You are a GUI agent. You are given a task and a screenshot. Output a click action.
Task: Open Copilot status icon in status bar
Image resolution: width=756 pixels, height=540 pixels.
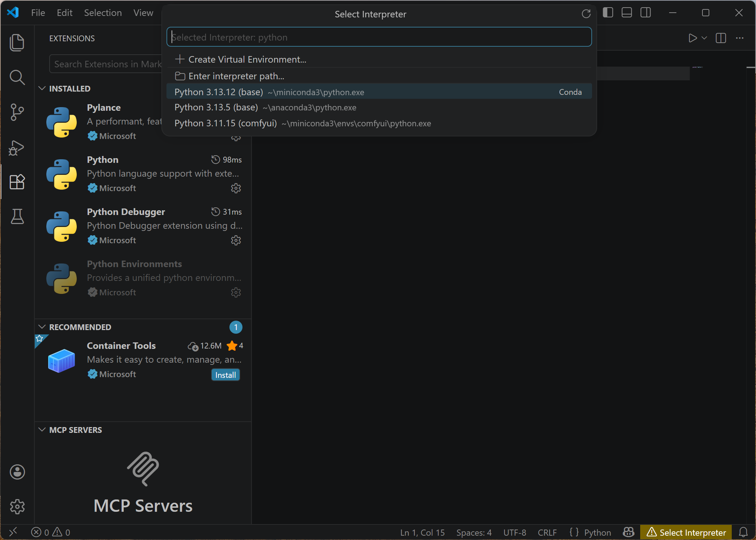coord(629,532)
